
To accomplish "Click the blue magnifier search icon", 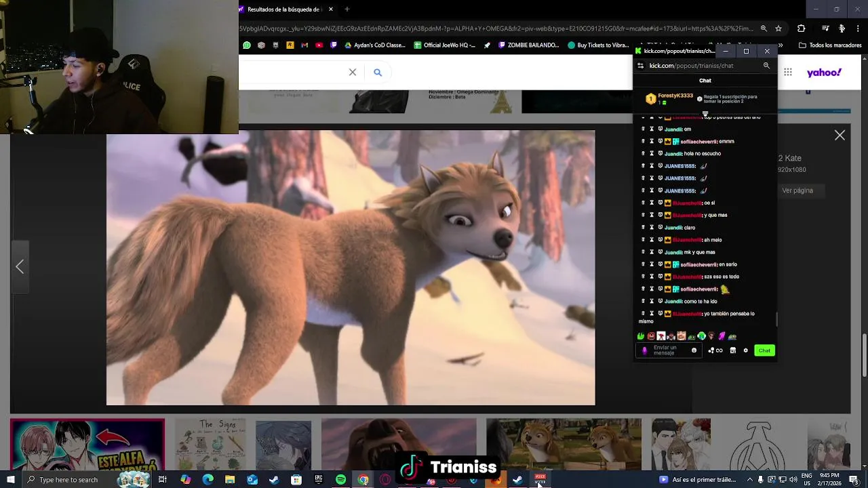I will [x=378, y=72].
